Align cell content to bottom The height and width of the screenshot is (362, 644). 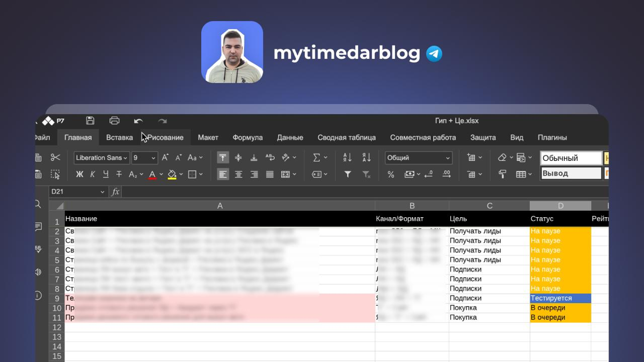click(x=254, y=158)
